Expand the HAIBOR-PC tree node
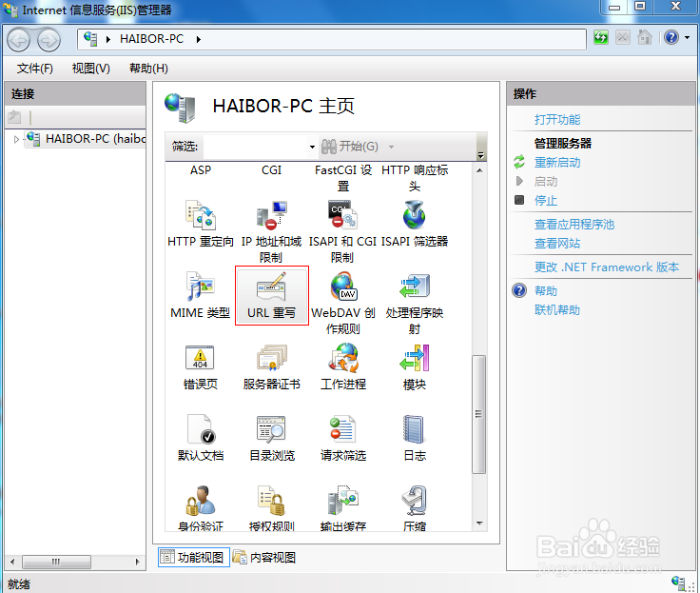Screen dimensions: 700x593 point(16,139)
